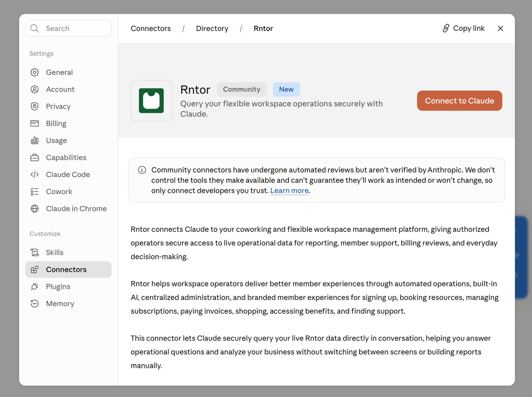Viewport: 532px width, 397px height.
Task: View the Usage section
Action: [x=68, y=140]
